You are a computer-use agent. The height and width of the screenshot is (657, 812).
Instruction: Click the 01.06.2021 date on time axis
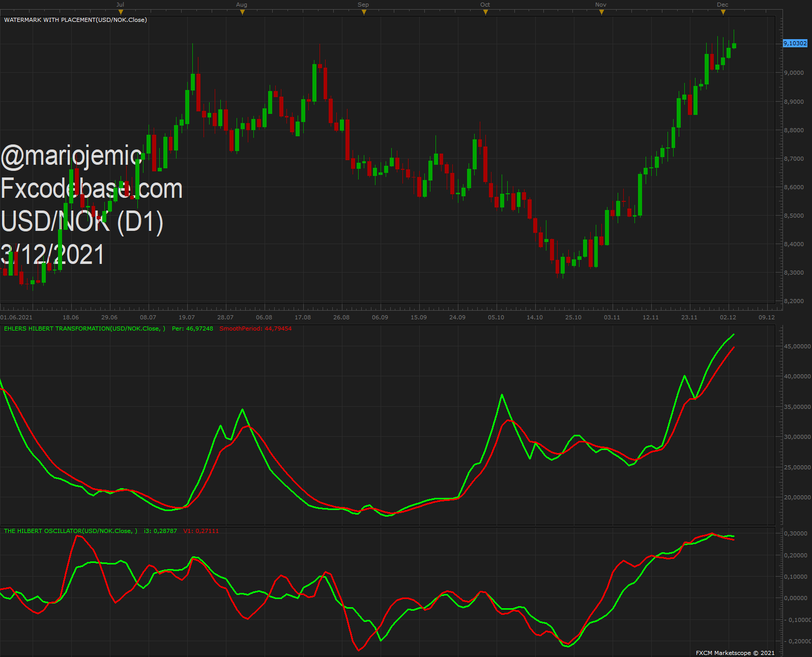coord(16,317)
